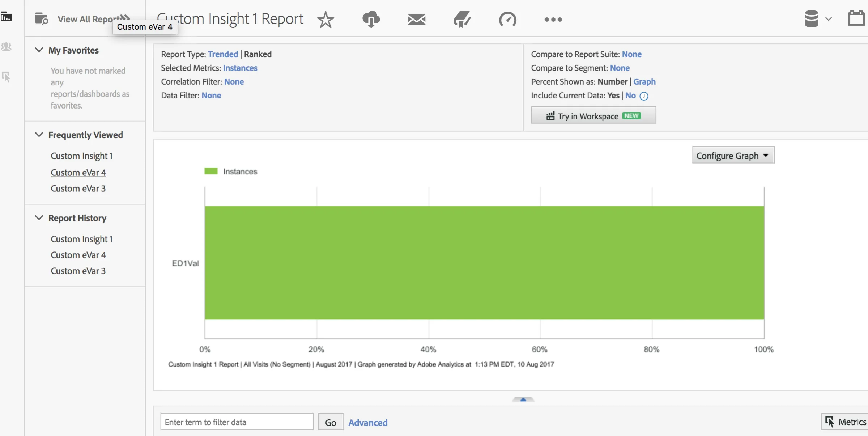Select the bookmark icon in the toolbar

[462, 20]
